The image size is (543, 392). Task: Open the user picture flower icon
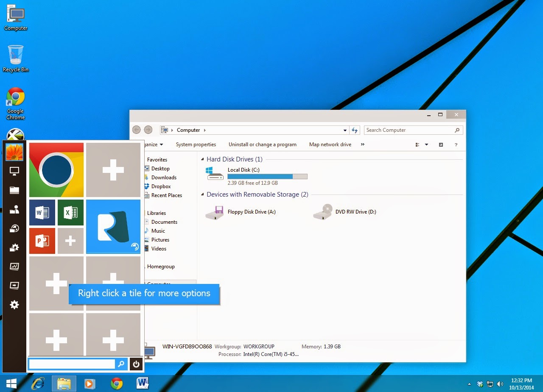click(14, 152)
